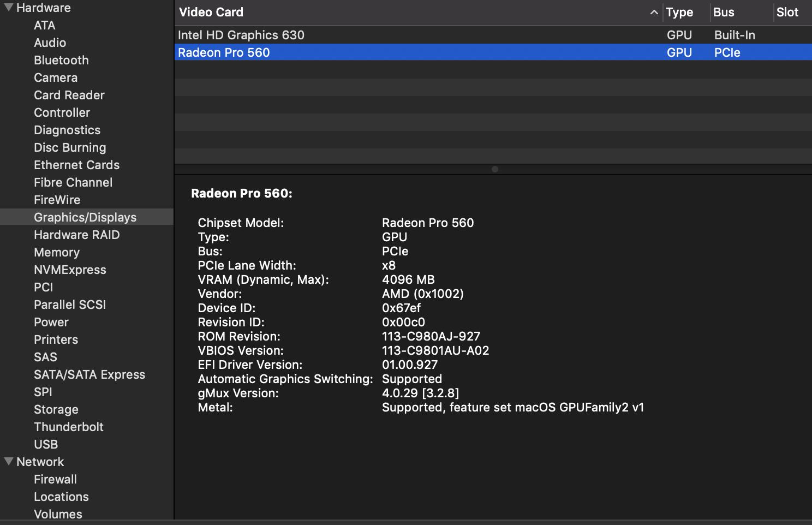The width and height of the screenshot is (812, 525).
Task: Open Hardware RAID entry
Action: 77,235
